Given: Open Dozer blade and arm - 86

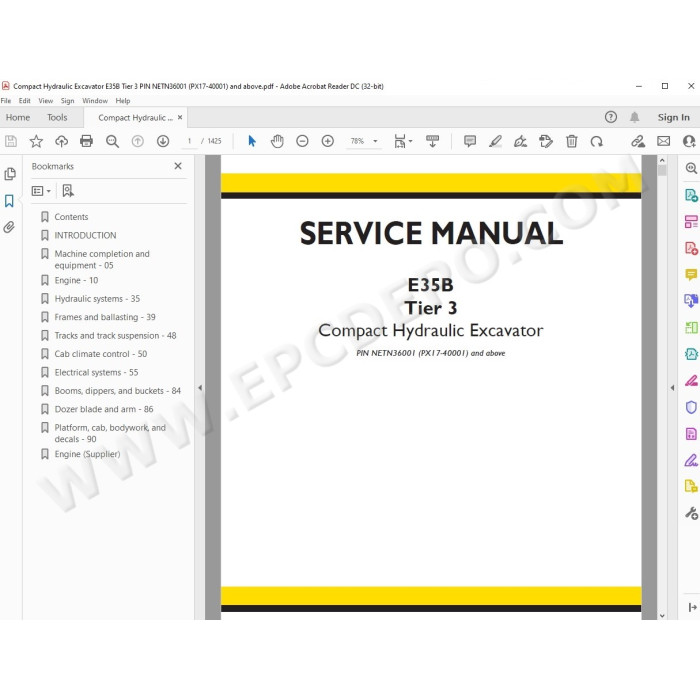Looking at the screenshot, I should click(x=104, y=409).
